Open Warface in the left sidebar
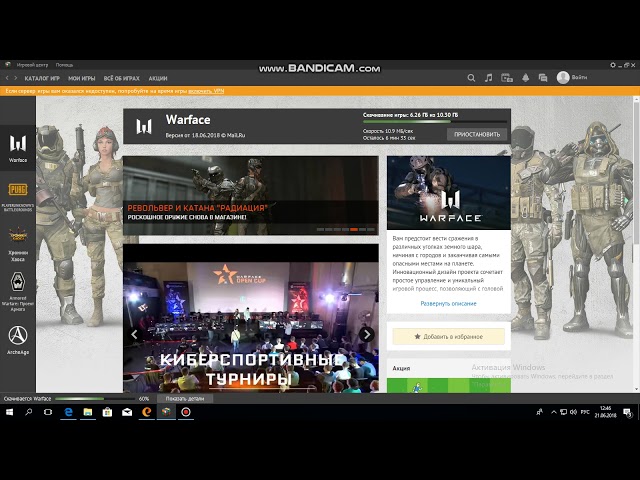Screen dimensions: 640x480 point(18,148)
